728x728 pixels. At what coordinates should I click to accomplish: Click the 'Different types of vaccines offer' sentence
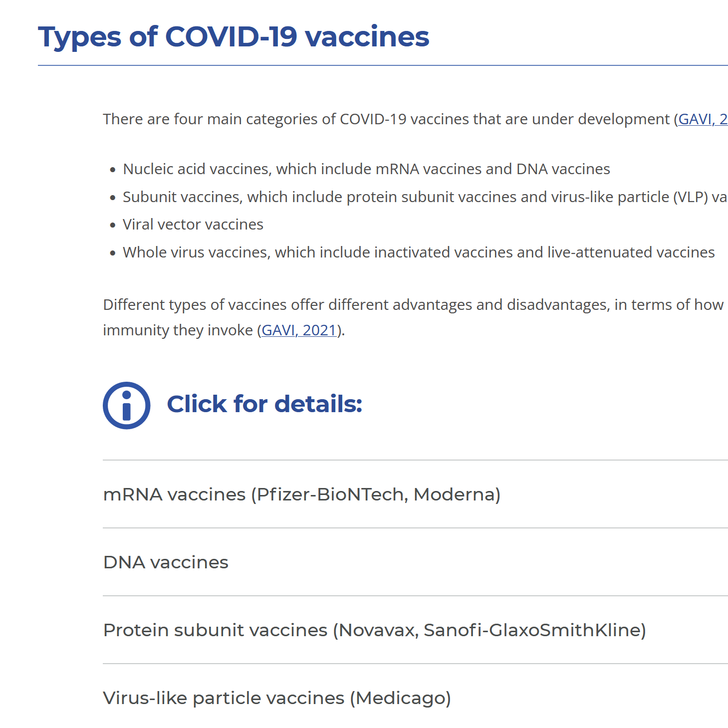pyautogui.click(x=413, y=305)
